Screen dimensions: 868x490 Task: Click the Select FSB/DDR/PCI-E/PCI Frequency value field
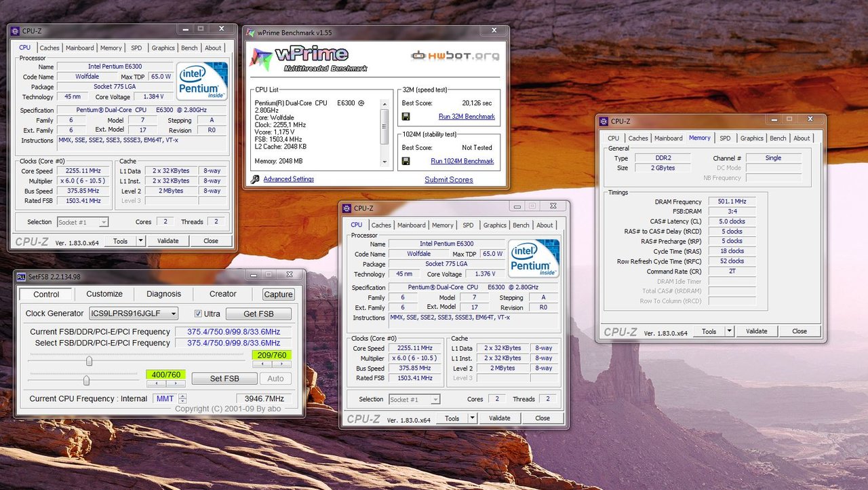(x=233, y=343)
